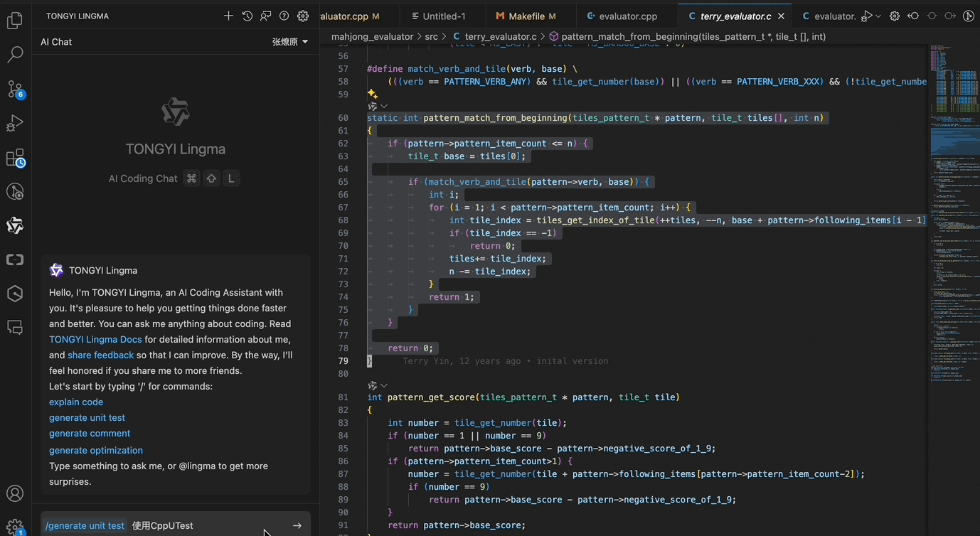Open Tongyi Lingma settings gear in panel header

303,16
